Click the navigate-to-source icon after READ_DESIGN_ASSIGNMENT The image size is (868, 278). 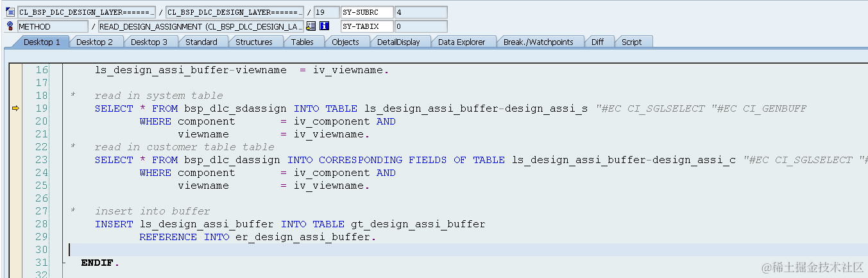(x=311, y=26)
